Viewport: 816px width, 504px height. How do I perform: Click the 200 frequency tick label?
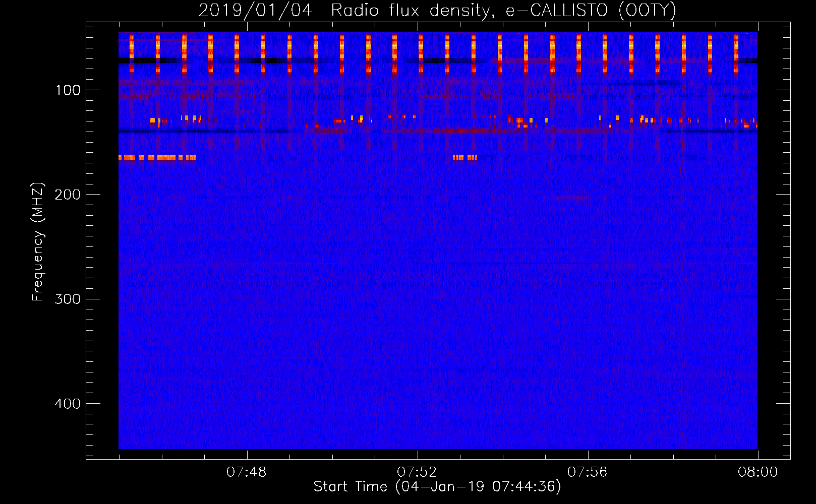68,195
